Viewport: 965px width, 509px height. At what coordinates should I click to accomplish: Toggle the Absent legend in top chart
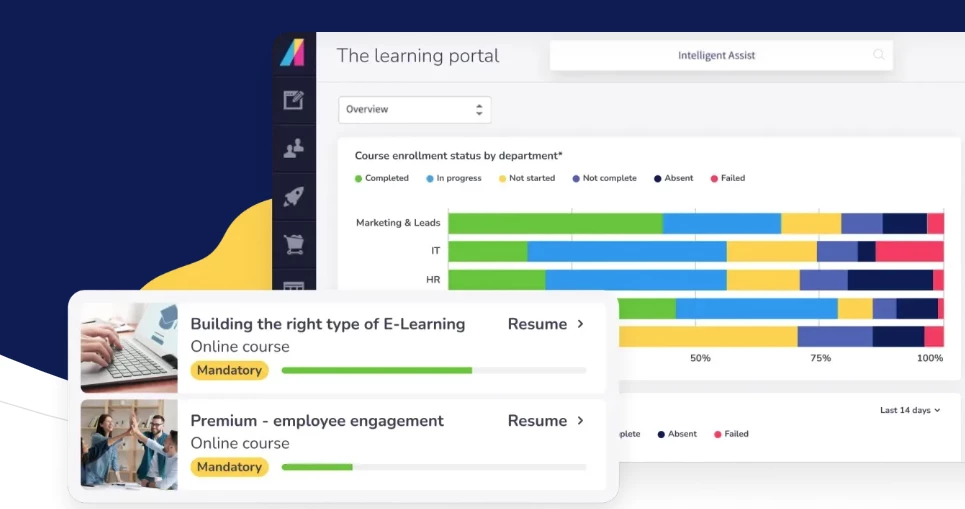click(x=673, y=178)
